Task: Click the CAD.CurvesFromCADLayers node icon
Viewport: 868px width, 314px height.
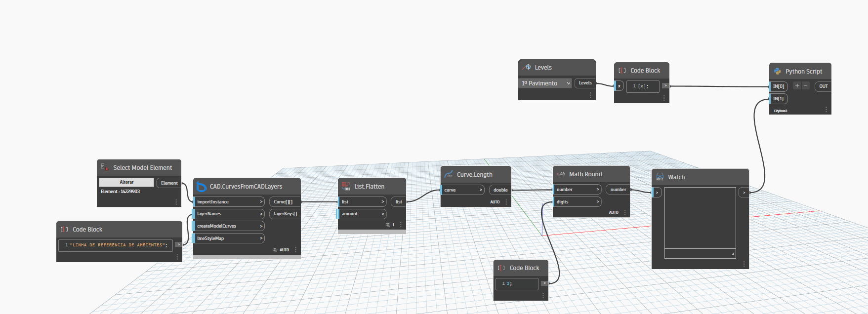Action: click(202, 187)
